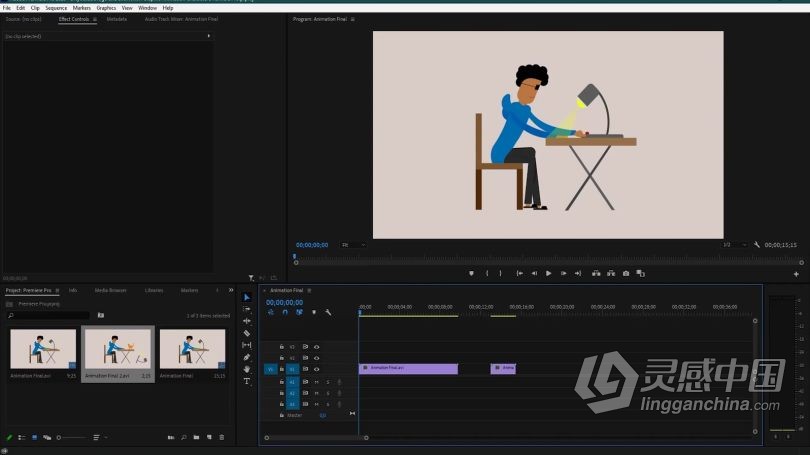Play the program monitor preview
The image size is (810, 455).
(549, 273)
